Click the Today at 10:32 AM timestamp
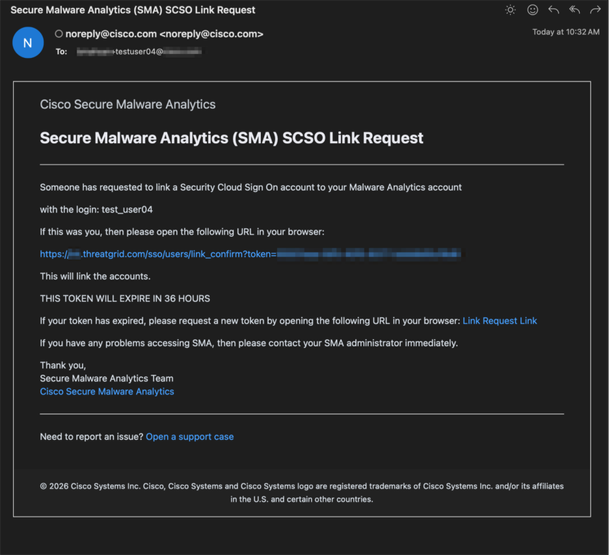The image size is (609, 555). [564, 32]
